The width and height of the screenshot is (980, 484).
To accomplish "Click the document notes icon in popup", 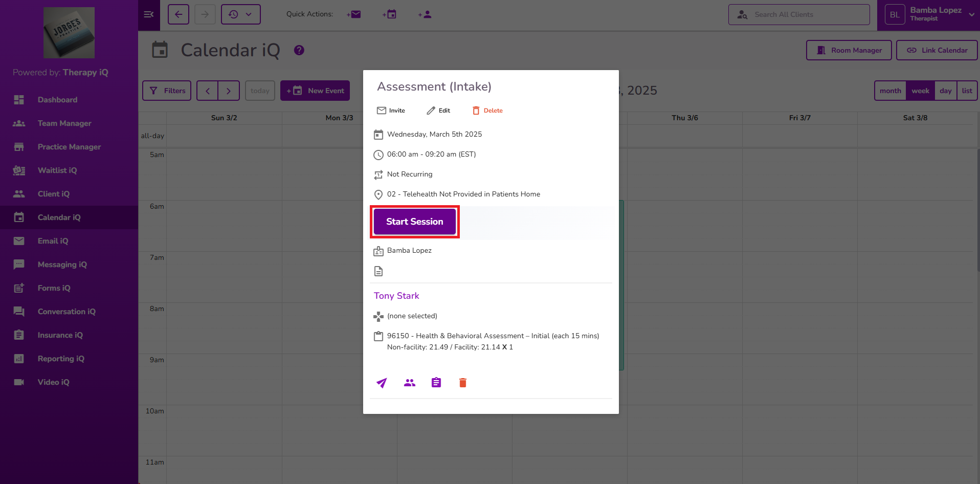I will (378, 271).
